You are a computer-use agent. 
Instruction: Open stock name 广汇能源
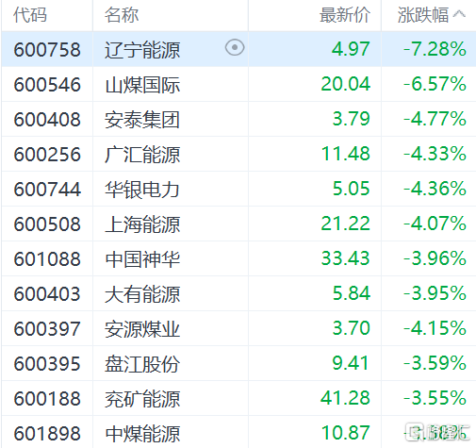tap(142, 155)
